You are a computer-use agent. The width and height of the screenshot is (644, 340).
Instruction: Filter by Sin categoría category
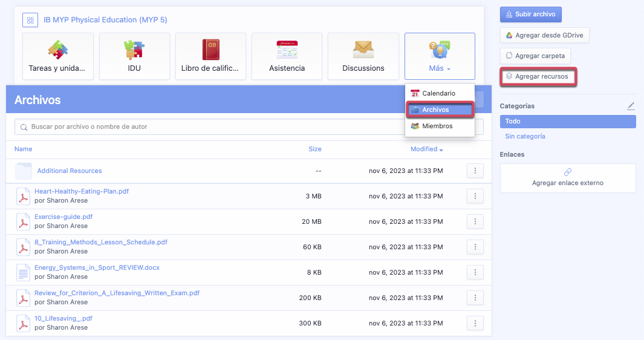click(x=525, y=136)
